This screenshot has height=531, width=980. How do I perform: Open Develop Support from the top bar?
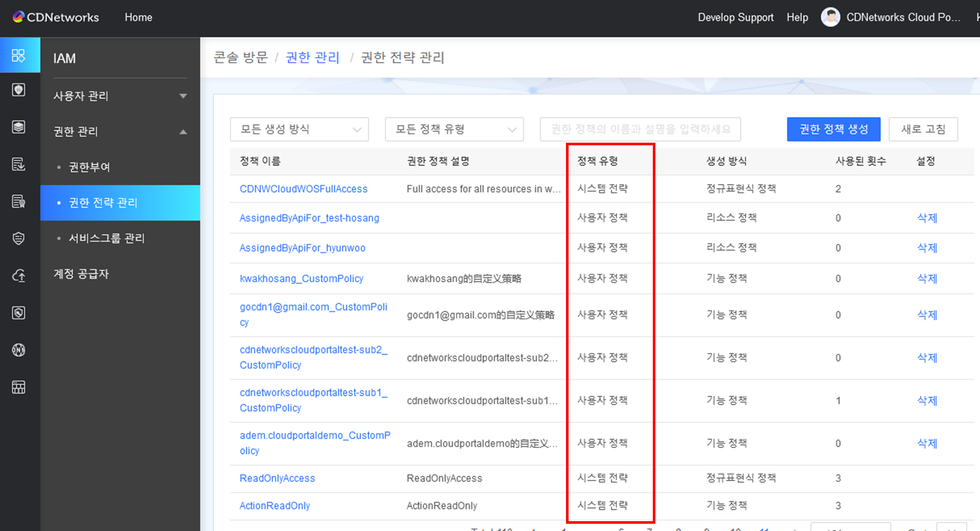(x=735, y=17)
